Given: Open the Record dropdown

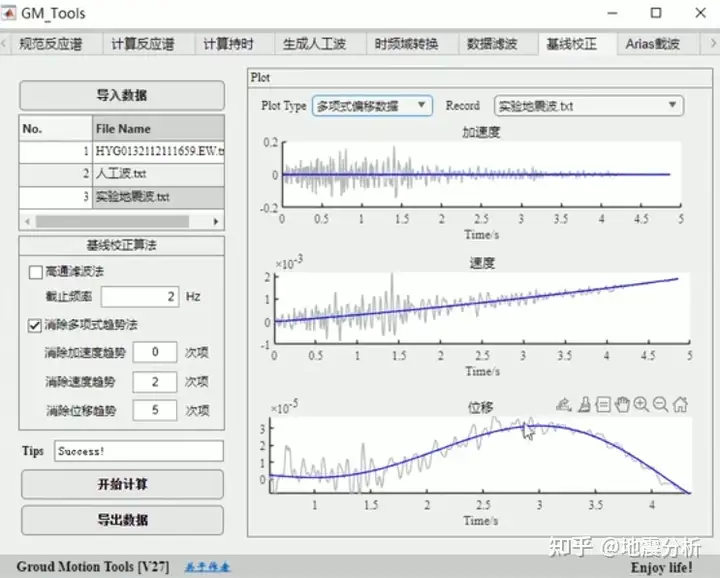Looking at the screenshot, I should click(589, 106).
